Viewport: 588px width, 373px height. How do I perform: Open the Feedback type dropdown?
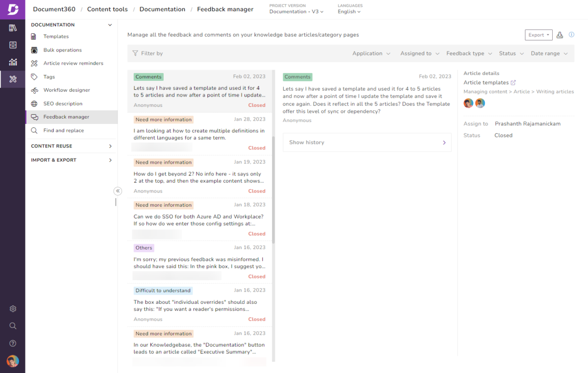click(469, 53)
